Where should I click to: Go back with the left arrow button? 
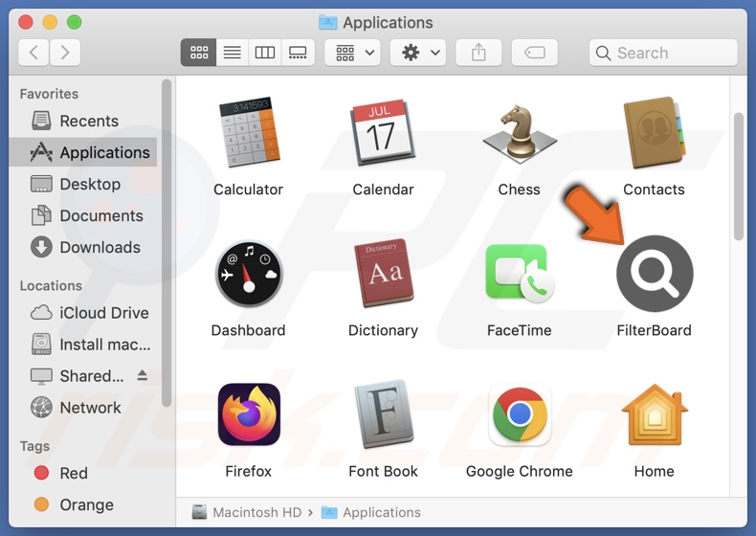tap(33, 52)
